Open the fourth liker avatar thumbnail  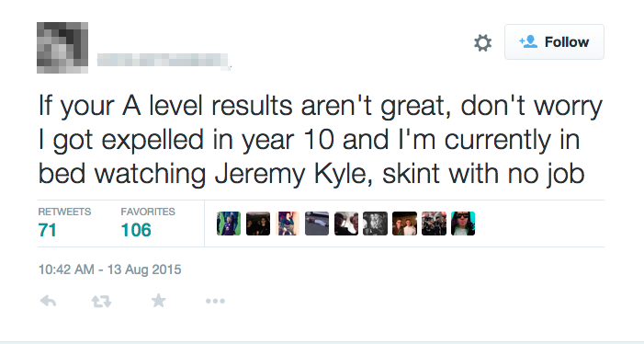pos(317,224)
